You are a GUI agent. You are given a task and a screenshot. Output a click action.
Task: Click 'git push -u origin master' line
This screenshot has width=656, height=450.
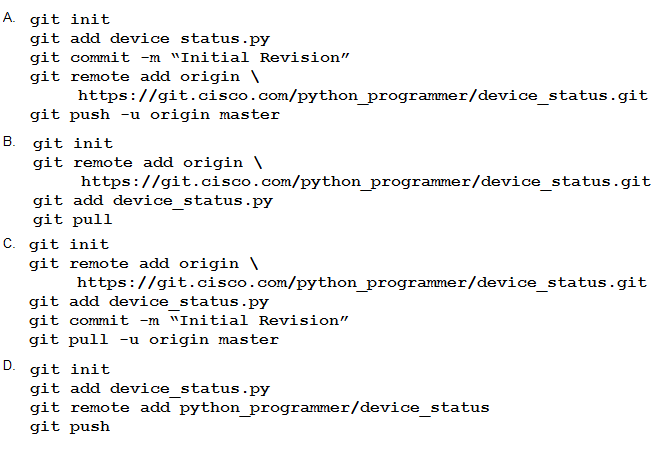click(154, 115)
